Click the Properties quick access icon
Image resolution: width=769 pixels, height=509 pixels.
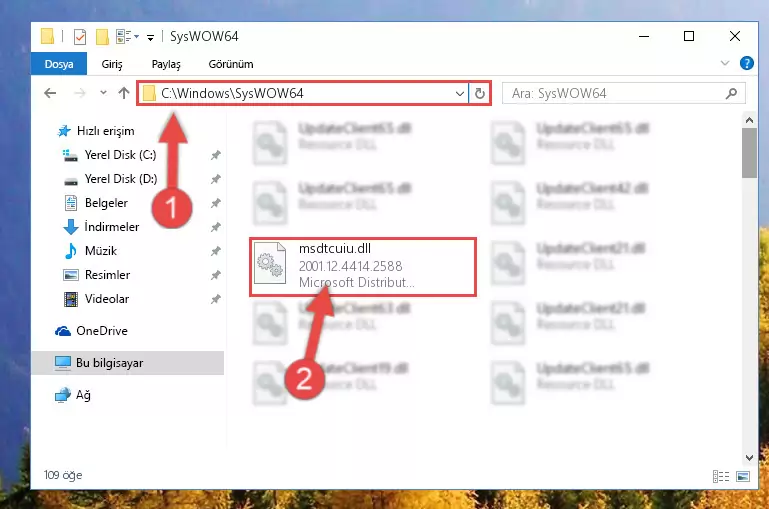click(79, 37)
